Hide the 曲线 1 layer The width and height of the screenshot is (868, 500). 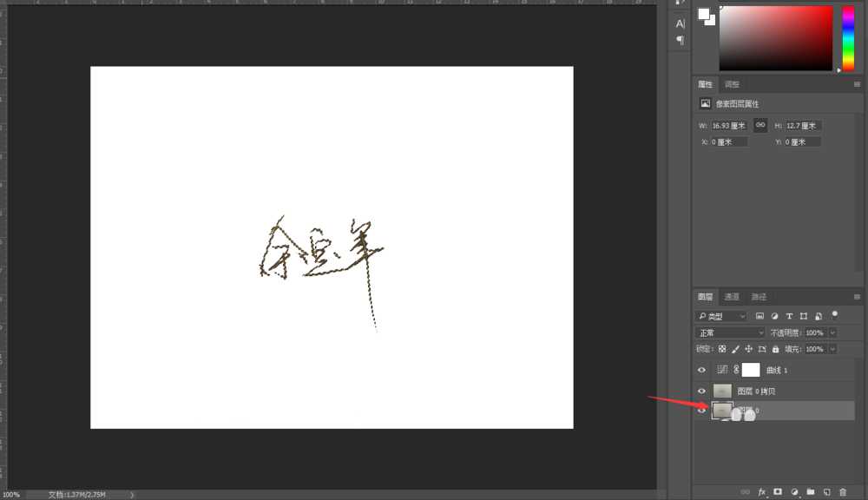[701, 369]
